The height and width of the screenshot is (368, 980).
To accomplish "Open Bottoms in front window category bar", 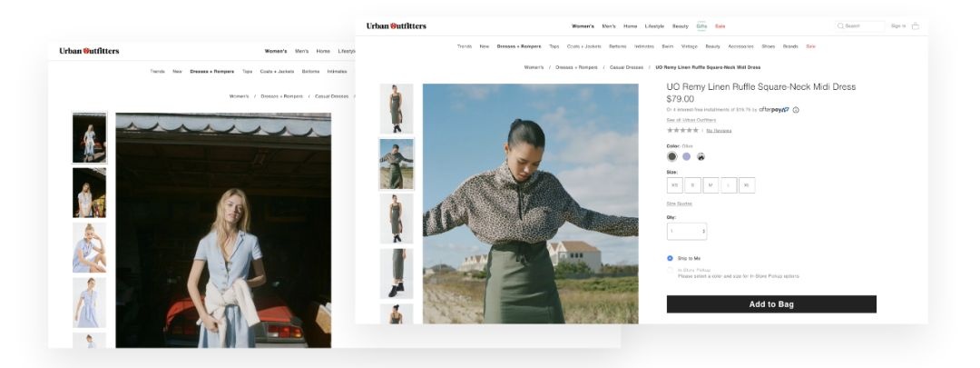I will pyautogui.click(x=618, y=46).
